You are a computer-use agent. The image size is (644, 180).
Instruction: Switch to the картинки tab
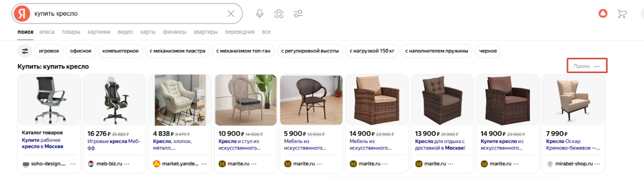(x=99, y=32)
